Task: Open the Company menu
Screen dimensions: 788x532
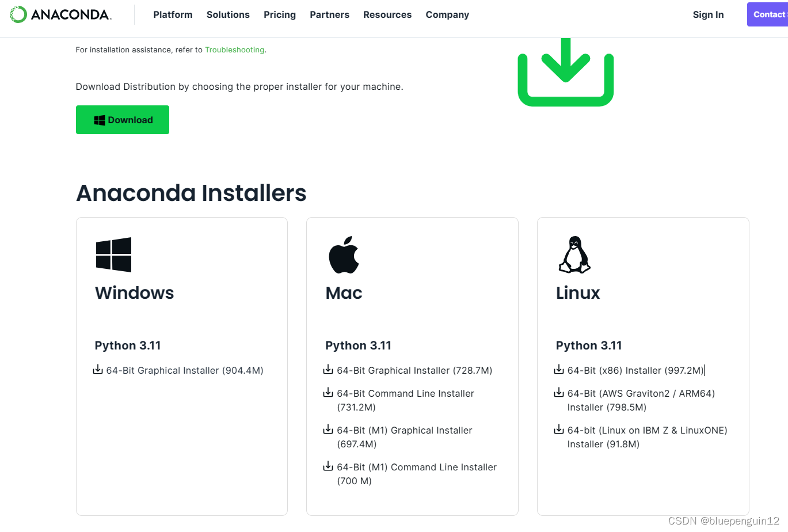Action: (447, 14)
